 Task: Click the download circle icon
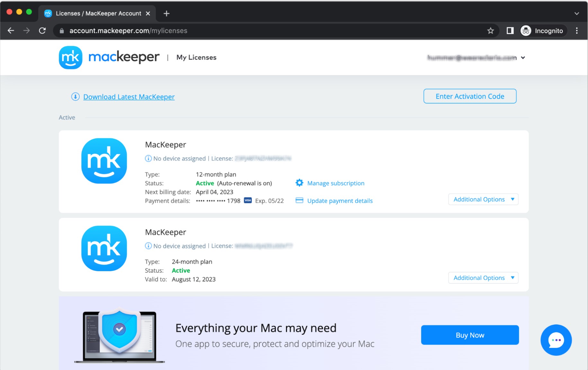tap(75, 97)
